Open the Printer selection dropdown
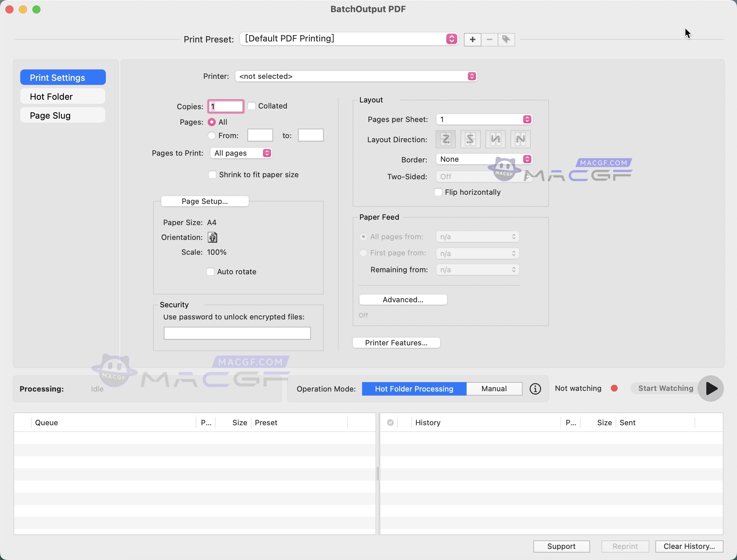Image resolution: width=737 pixels, height=560 pixels. [x=356, y=76]
